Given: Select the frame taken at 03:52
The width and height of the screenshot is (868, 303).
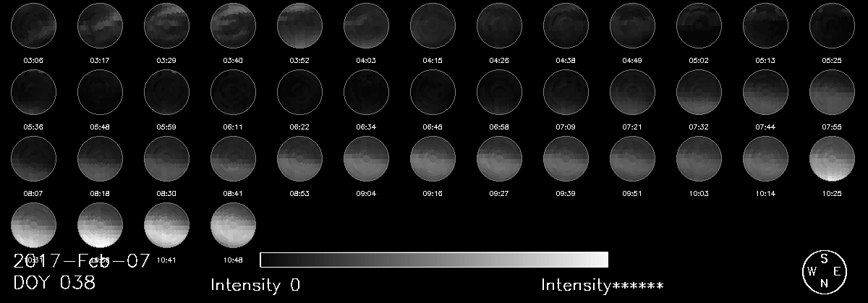Looking at the screenshot, I should pyautogui.click(x=299, y=25).
